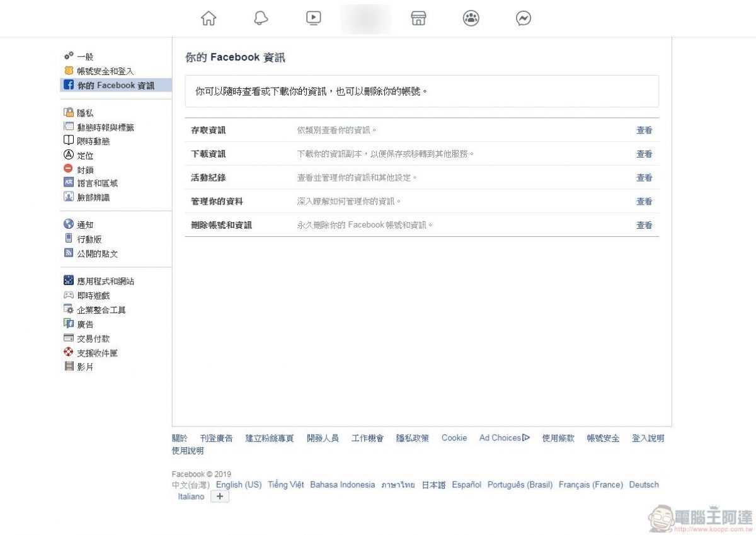Switch language to Deutsch

(644, 485)
